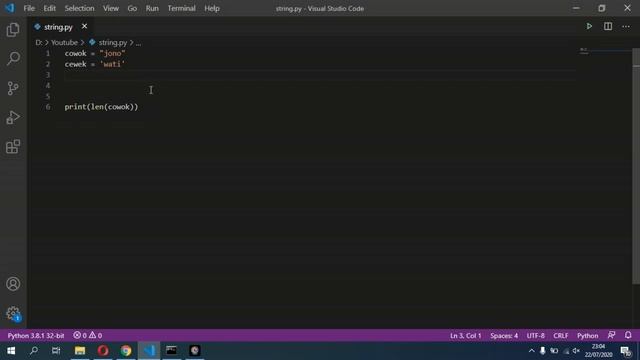Change the CRLF line ending
Viewport: 640px width, 360px height.
click(x=560, y=336)
